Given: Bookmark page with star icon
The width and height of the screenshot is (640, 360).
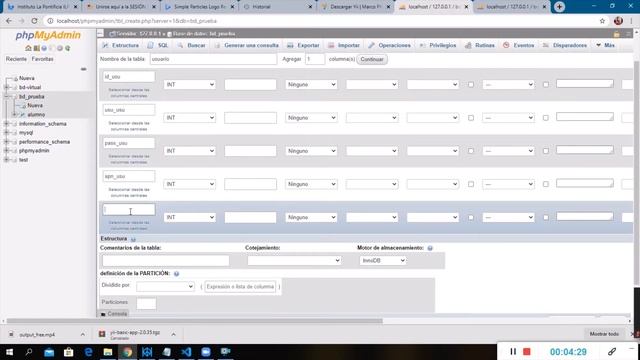Looking at the screenshot, I should [602, 21].
